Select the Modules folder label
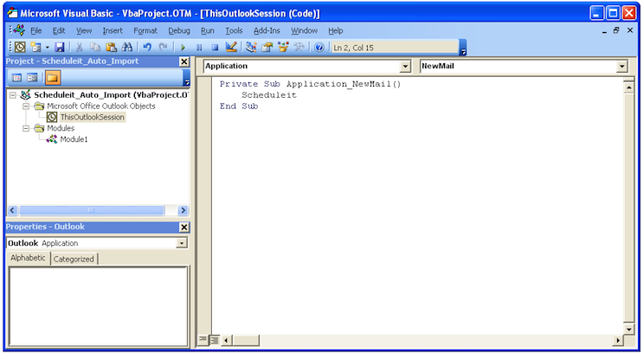The width and height of the screenshot is (644, 354). [x=61, y=128]
